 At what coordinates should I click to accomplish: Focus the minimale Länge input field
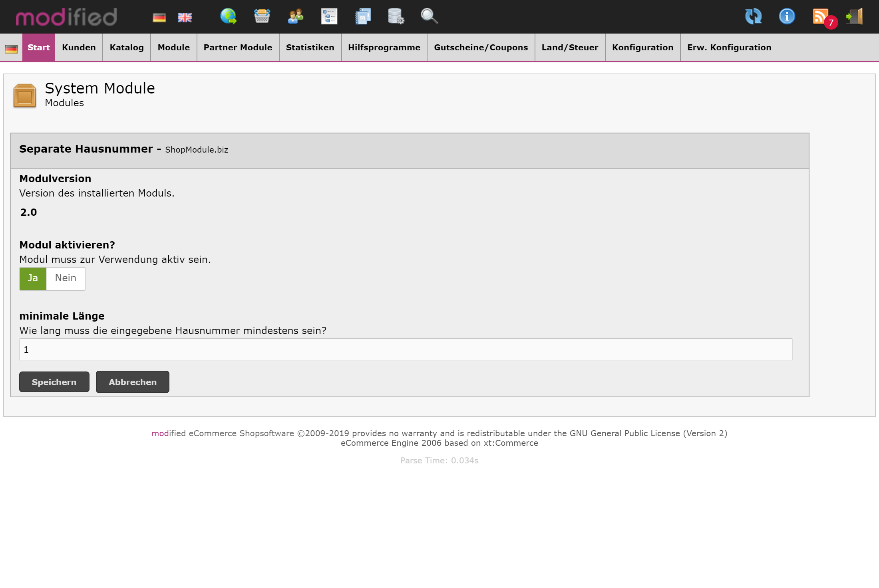[406, 350]
